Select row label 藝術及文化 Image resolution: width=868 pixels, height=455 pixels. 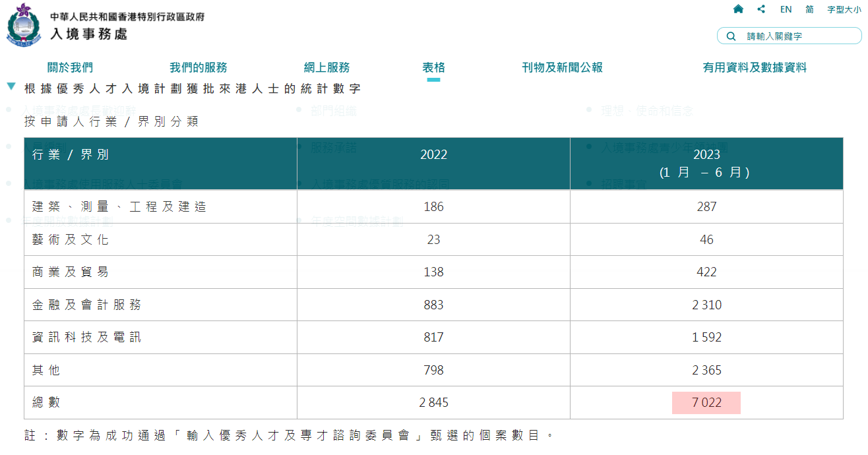[71, 239]
